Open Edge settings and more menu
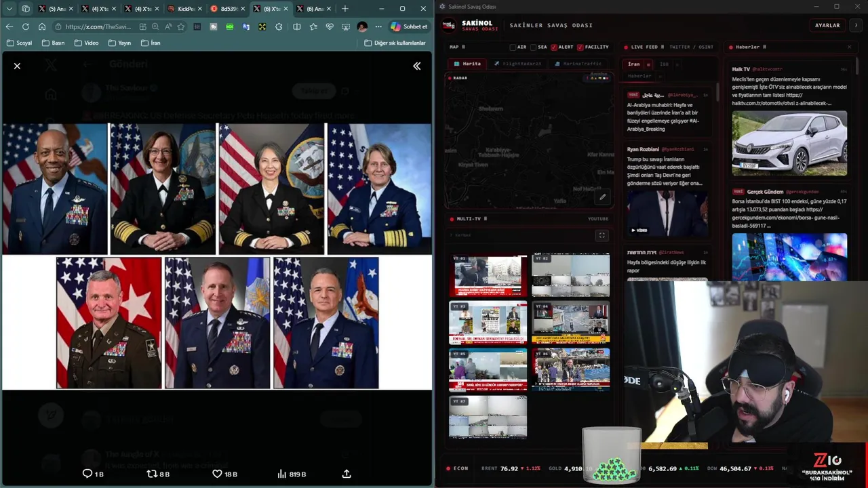 point(378,26)
